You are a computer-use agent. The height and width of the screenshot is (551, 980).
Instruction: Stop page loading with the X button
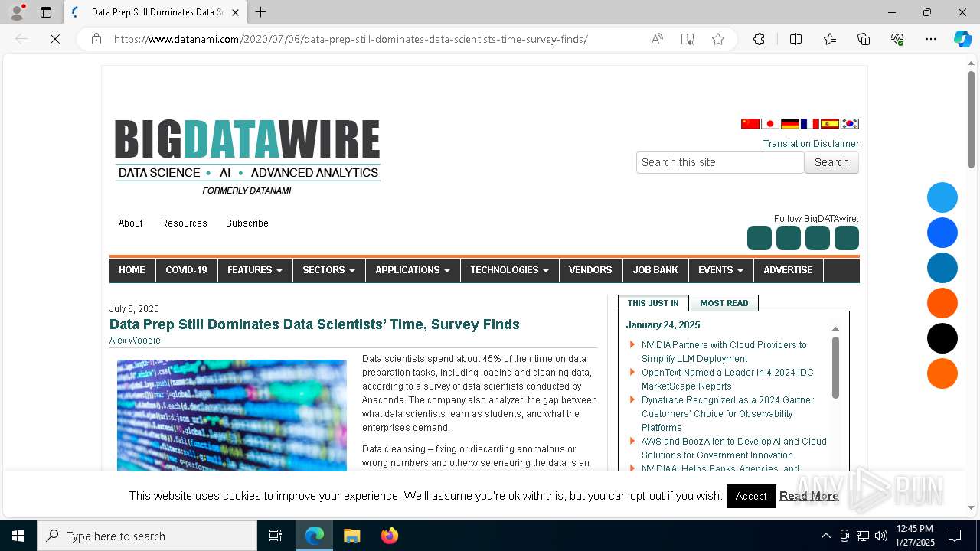tap(55, 39)
